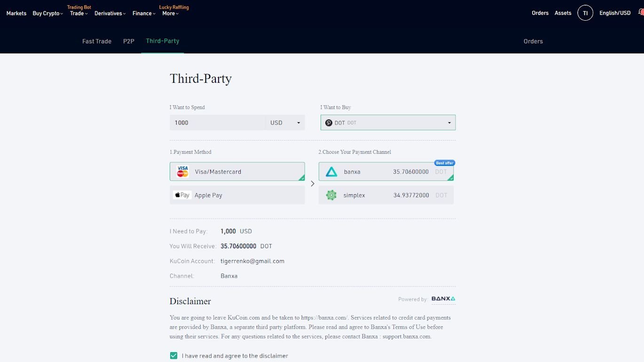Screen dimensions: 644x362
Task: Switch to the Fast Trade tab
Action: click(96, 41)
